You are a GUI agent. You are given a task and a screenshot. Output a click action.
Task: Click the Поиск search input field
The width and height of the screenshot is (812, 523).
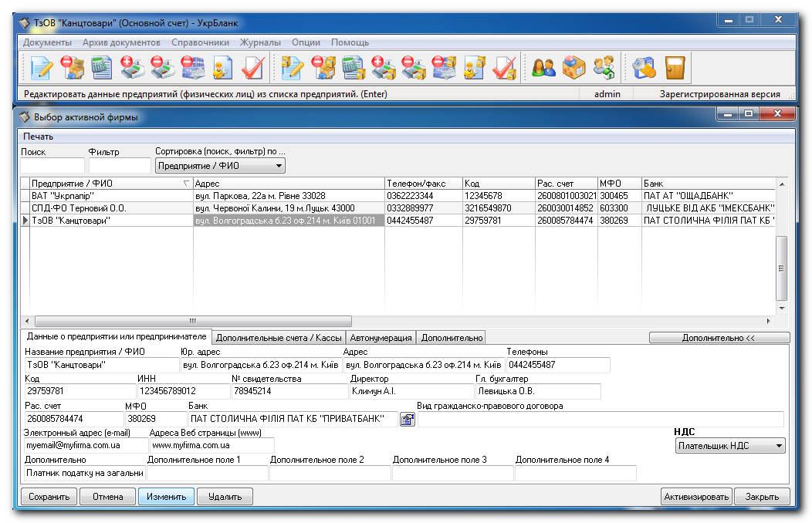(52, 166)
